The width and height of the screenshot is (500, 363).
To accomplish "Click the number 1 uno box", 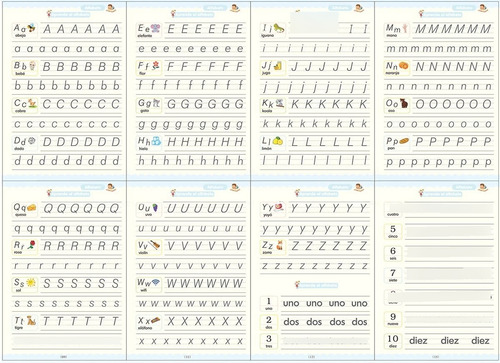I will pos(269,304).
